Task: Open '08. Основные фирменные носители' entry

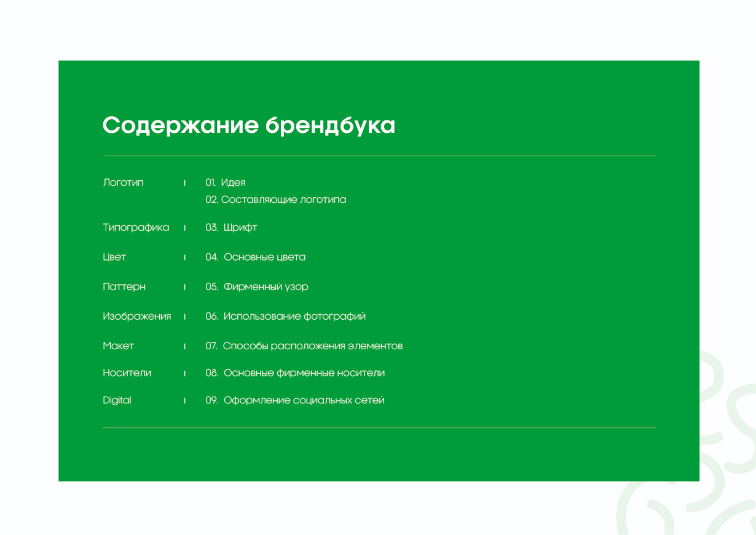Action: click(295, 373)
